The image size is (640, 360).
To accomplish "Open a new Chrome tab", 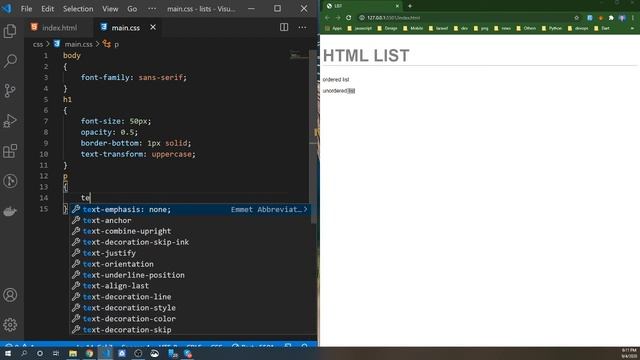I will click(410, 6).
